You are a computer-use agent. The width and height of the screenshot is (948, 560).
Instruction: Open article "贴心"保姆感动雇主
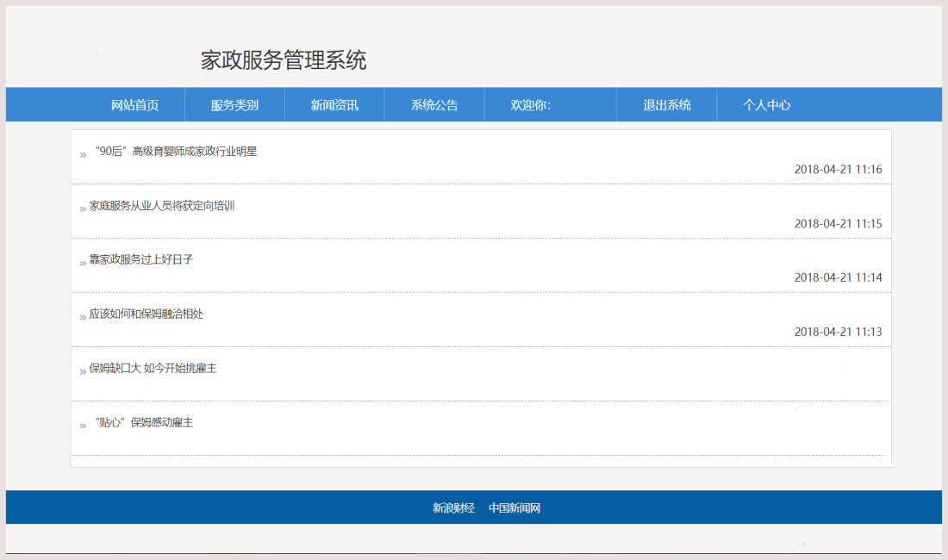(144, 423)
